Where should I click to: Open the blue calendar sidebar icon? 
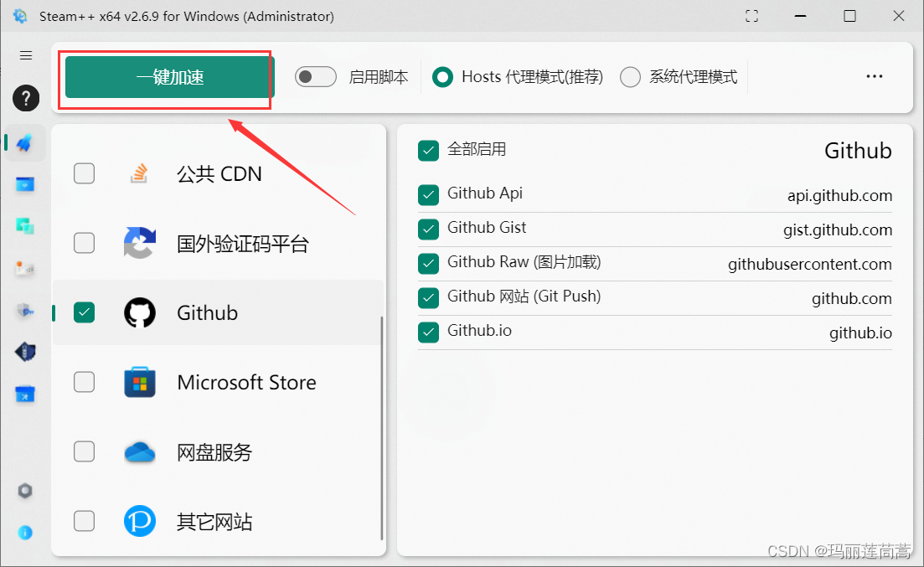25,394
